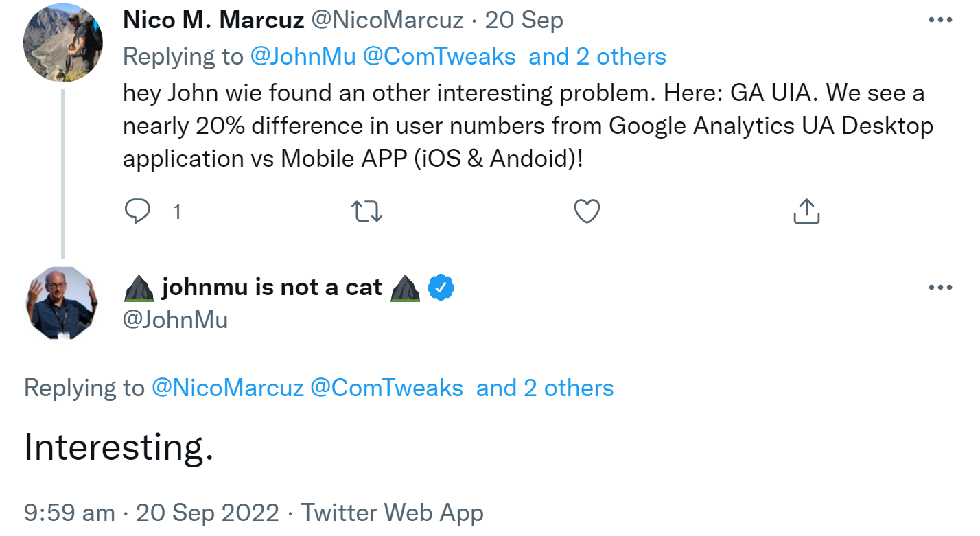Click the @NicoMarcuz handle in header

388,21
